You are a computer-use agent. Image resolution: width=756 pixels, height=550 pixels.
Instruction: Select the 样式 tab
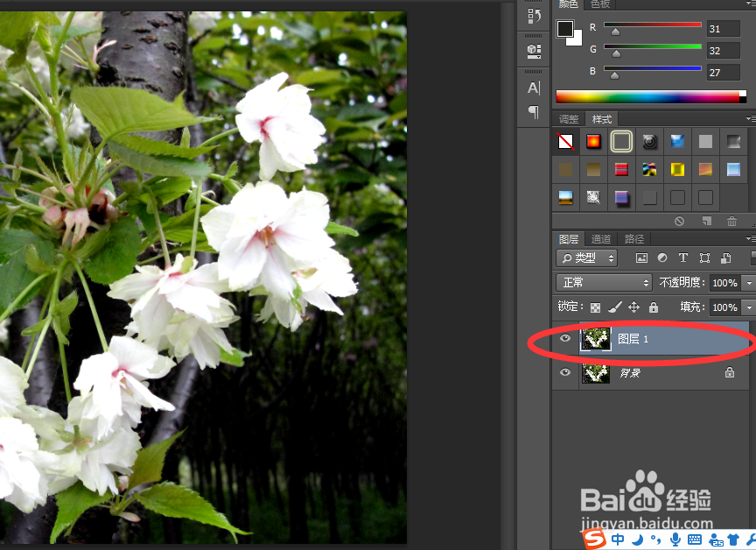pyautogui.click(x=602, y=119)
